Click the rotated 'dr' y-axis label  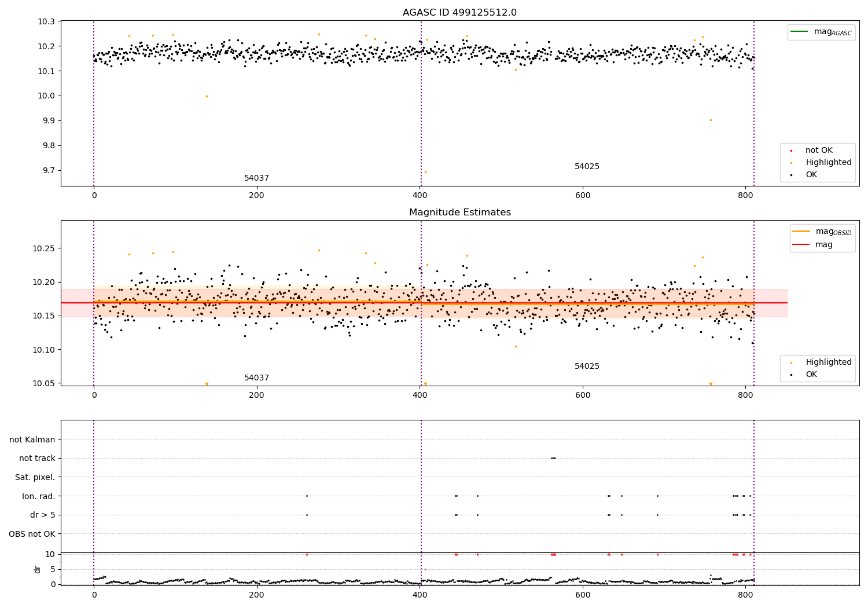pyautogui.click(x=38, y=569)
